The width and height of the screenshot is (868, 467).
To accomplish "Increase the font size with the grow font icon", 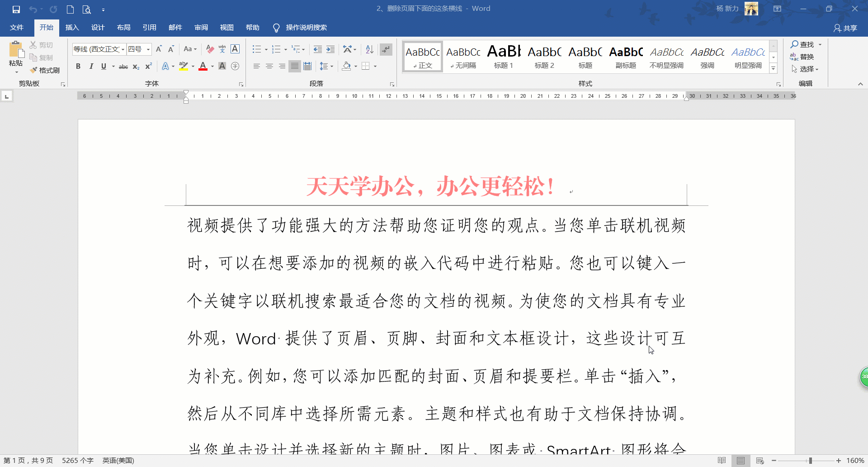I will pos(159,49).
